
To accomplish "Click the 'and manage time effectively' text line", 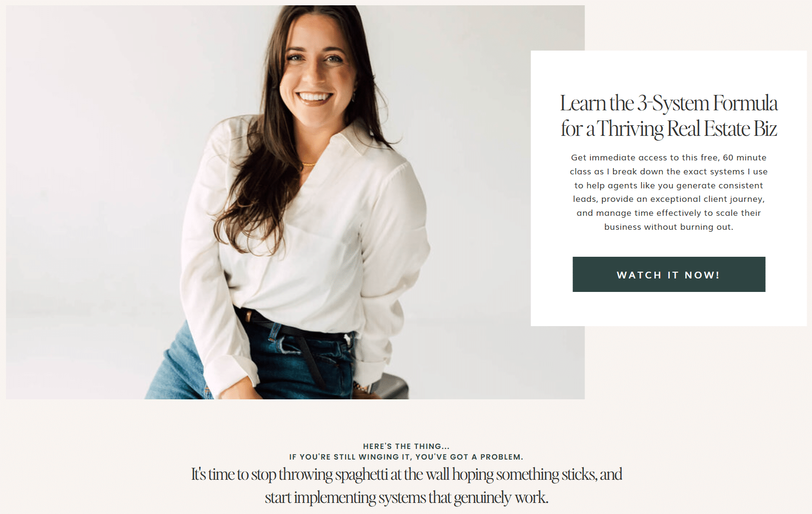I will (x=668, y=213).
